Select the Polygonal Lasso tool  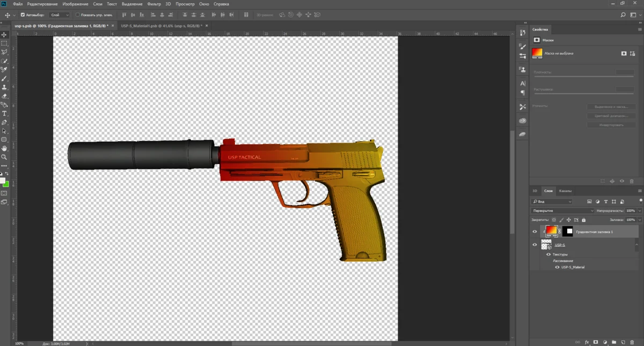(x=4, y=52)
